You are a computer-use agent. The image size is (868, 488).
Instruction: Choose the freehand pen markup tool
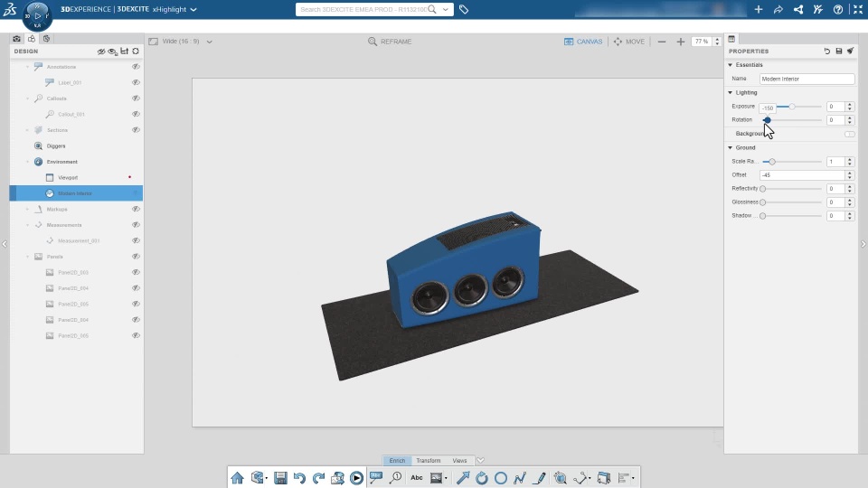[x=539, y=477]
